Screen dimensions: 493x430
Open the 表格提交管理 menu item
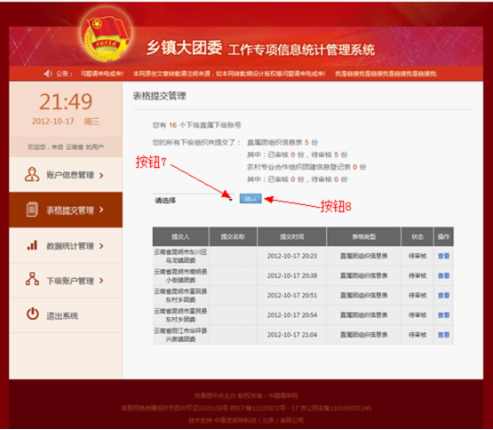66,210
